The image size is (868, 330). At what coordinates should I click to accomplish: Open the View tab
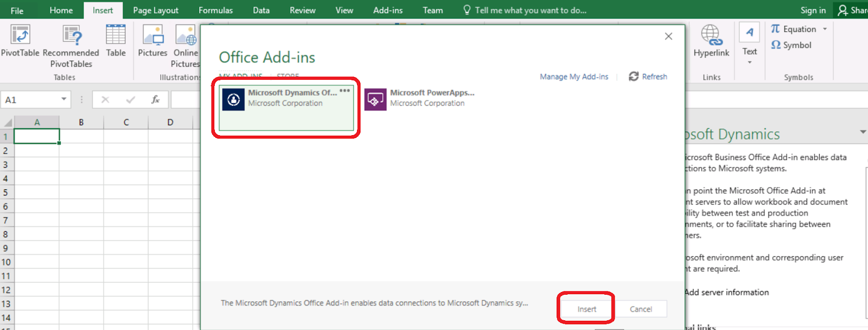[344, 10]
